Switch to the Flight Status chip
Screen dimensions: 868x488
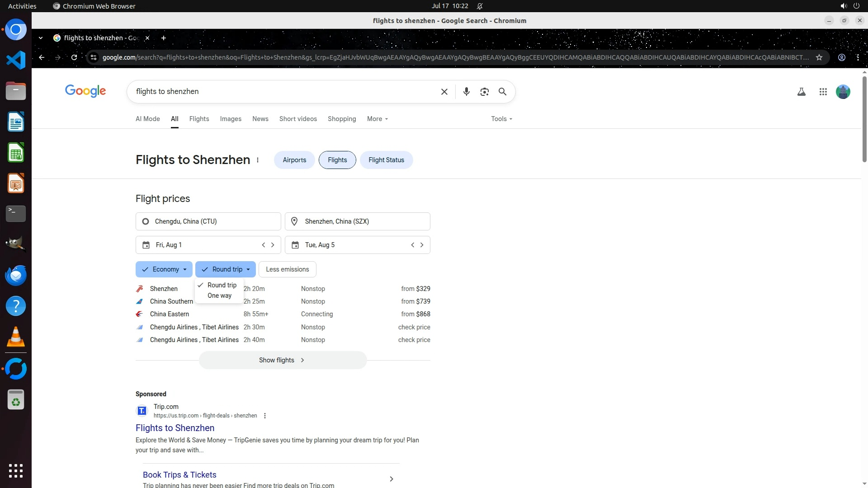386,160
